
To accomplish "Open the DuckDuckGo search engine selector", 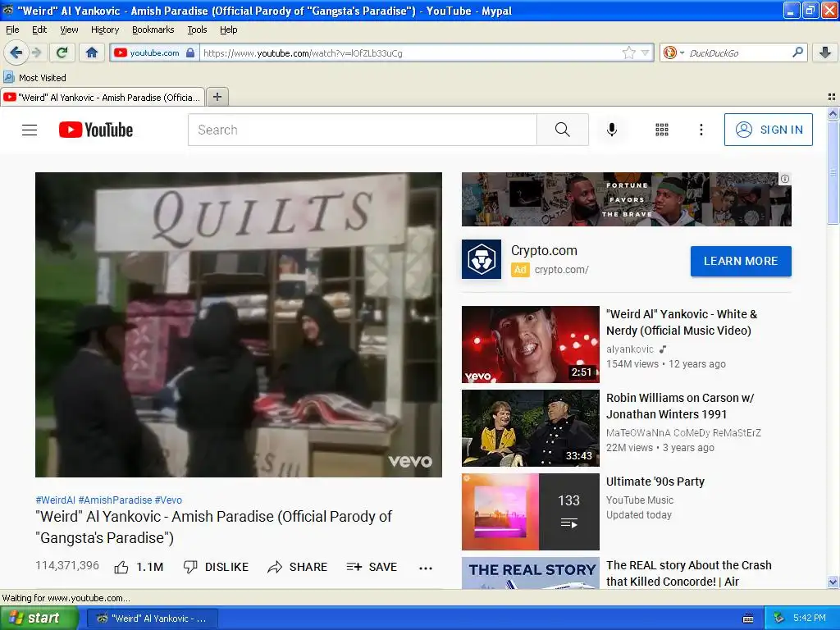I will (674, 52).
